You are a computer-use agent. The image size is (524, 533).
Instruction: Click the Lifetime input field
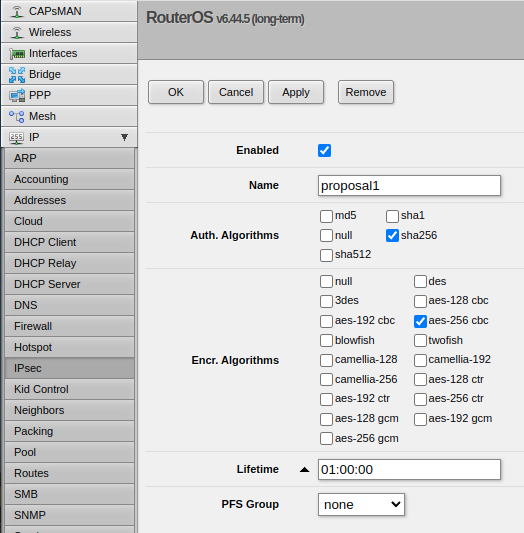click(x=409, y=470)
